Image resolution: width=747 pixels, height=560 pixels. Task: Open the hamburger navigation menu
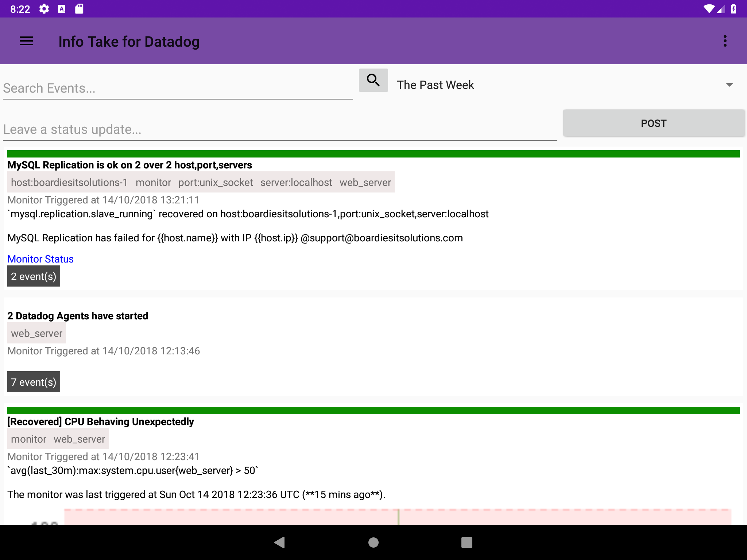pos(26,41)
